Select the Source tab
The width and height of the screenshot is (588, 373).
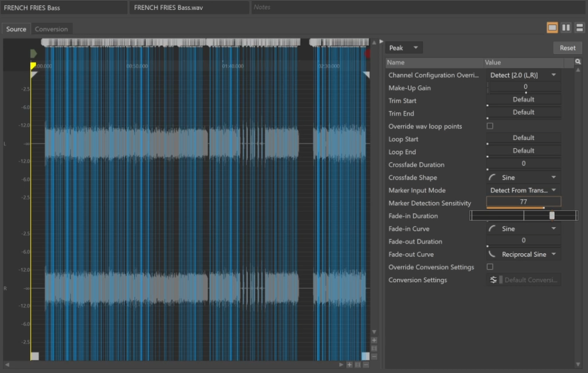point(16,29)
